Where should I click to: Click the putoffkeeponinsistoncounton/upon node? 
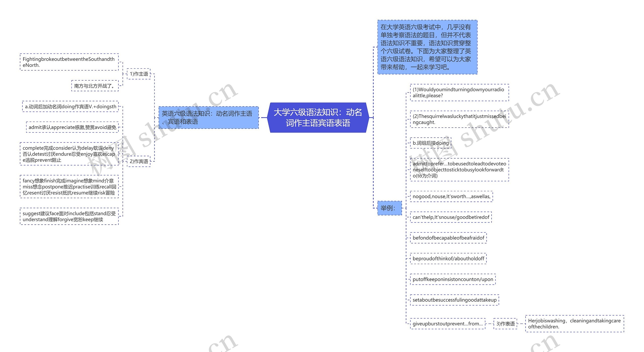coord(453,279)
